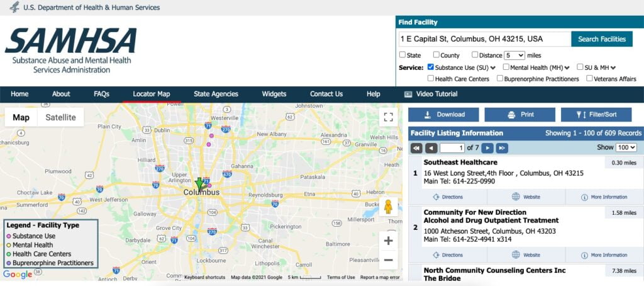Open the Home nav item

[x=19, y=94]
